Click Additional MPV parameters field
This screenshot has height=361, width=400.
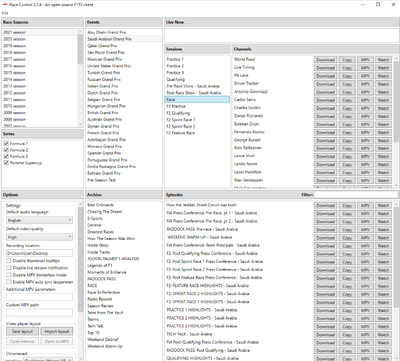39,297
